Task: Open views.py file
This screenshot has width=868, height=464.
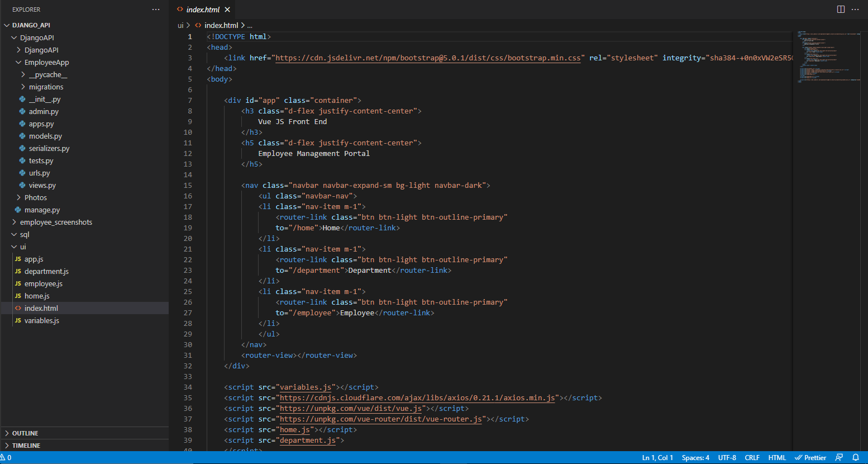Action: click(x=84, y=185)
